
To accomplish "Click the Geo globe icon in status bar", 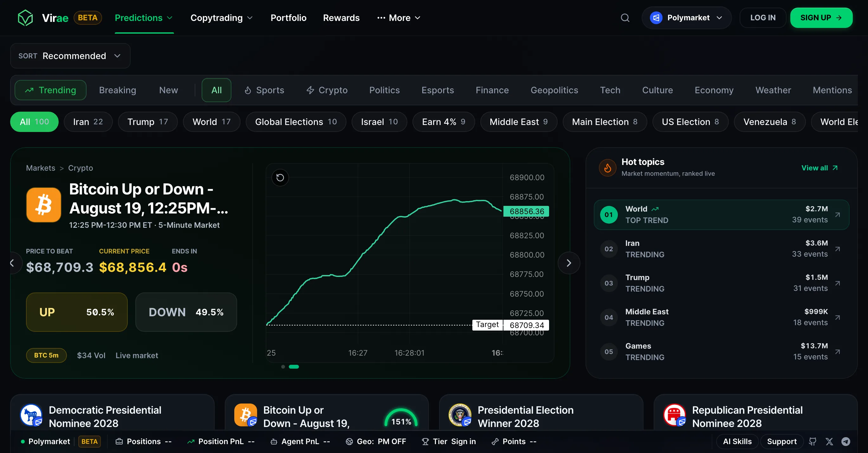I will coord(349,442).
